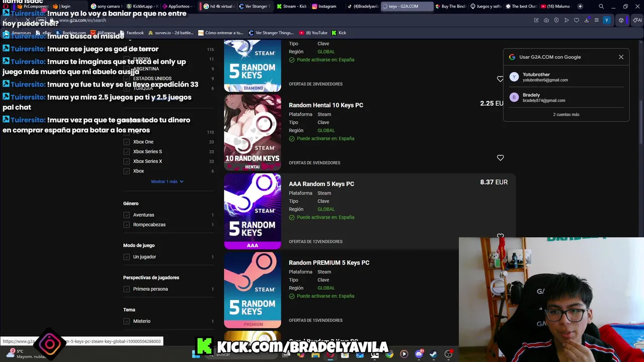This screenshot has height=362, width=644.
Task: Switch to the Kicklet.app tab
Action: 142,7
